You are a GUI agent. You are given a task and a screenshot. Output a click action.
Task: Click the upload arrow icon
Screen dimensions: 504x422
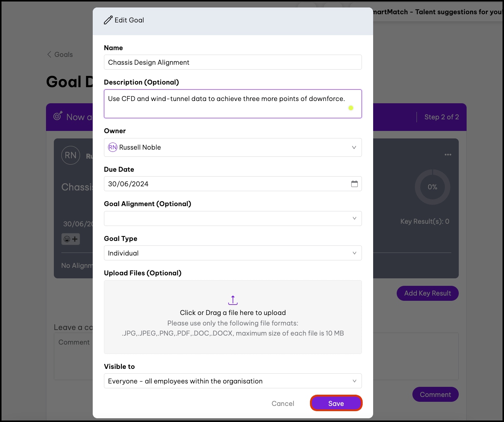[x=233, y=300]
